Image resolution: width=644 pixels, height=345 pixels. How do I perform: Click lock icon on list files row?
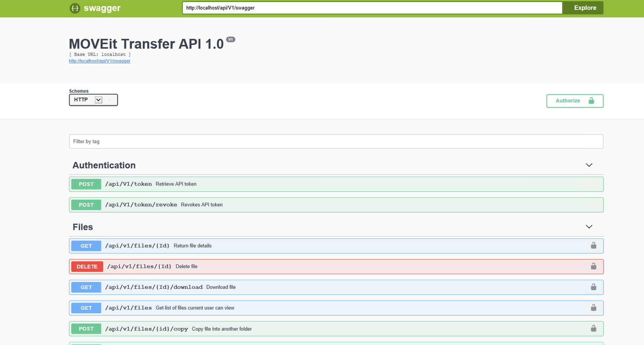[593, 308]
